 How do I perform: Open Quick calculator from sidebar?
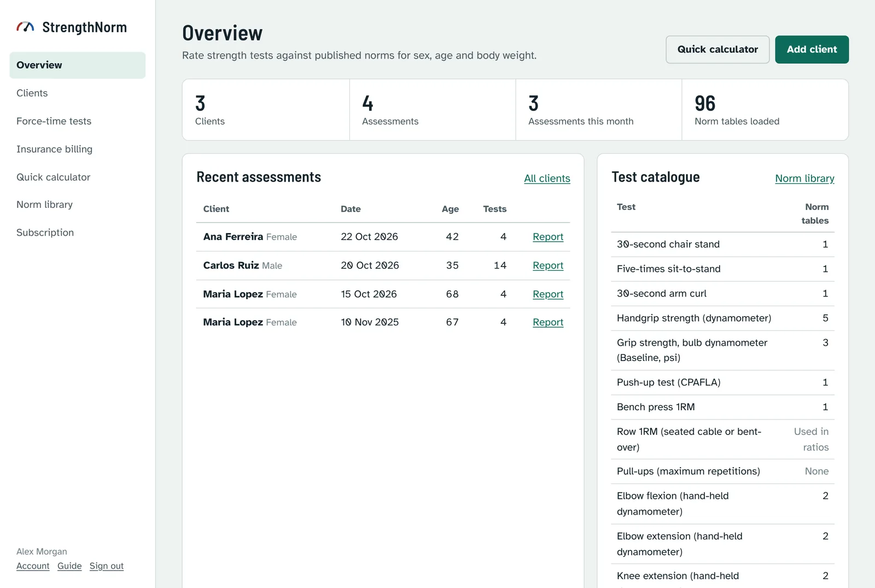pos(77,177)
